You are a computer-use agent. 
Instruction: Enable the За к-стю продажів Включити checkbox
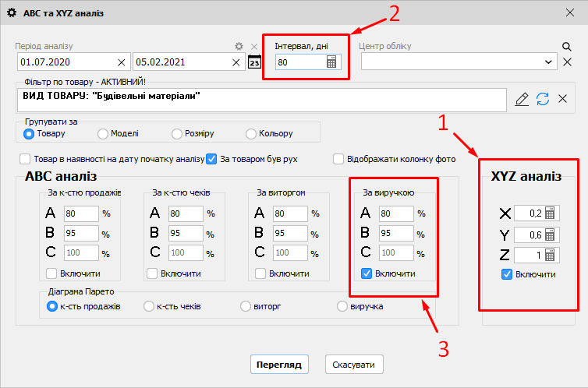click(51, 273)
